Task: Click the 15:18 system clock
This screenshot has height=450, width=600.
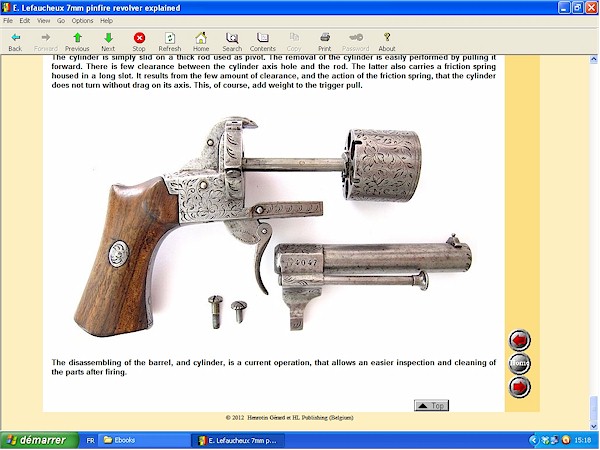Action: [582, 441]
